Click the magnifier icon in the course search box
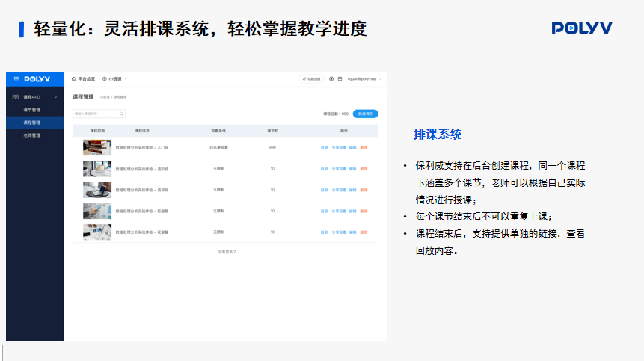 coord(121,114)
